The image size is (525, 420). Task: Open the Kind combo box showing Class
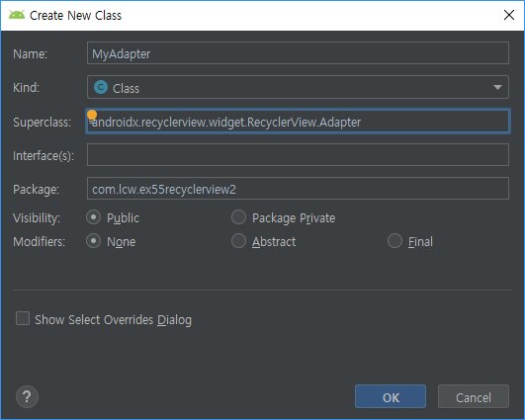point(298,87)
